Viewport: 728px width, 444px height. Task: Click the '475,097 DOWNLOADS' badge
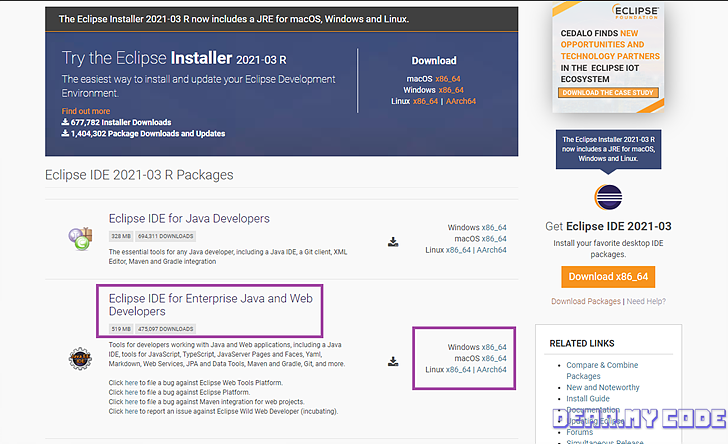coord(165,329)
